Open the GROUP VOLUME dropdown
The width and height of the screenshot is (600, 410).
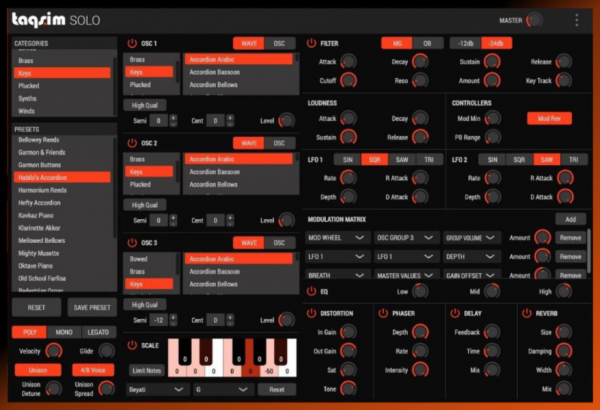tap(472, 238)
